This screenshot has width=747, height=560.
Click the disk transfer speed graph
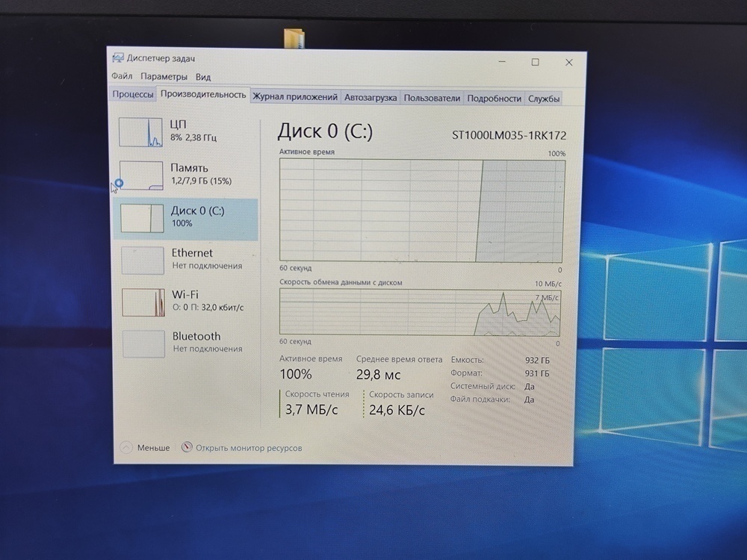pos(420,312)
